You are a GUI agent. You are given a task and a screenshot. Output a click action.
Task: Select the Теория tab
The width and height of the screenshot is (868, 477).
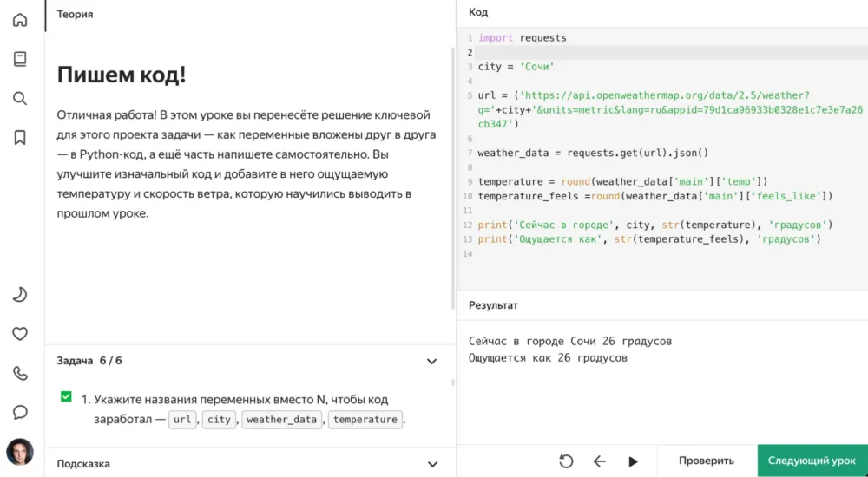pyautogui.click(x=75, y=14)
